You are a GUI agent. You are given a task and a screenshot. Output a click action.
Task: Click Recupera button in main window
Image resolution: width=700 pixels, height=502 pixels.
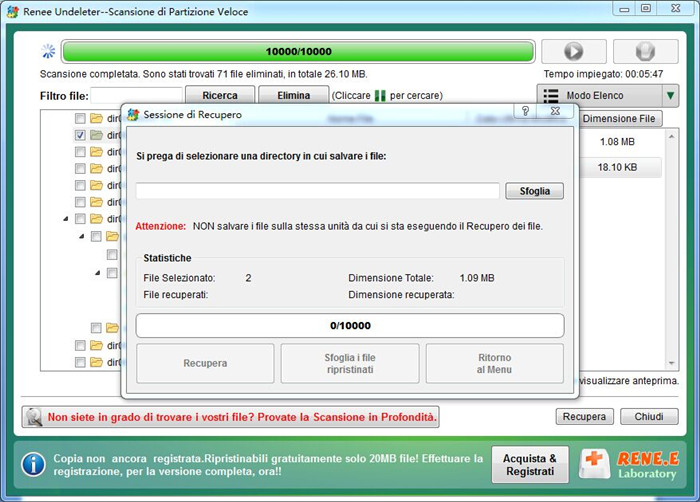[584, 417]
